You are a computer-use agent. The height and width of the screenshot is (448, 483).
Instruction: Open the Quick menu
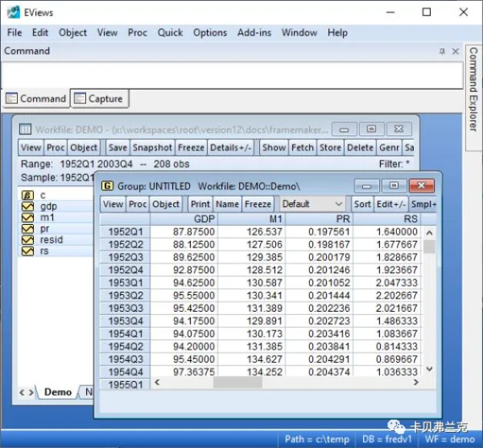point(170,32)
